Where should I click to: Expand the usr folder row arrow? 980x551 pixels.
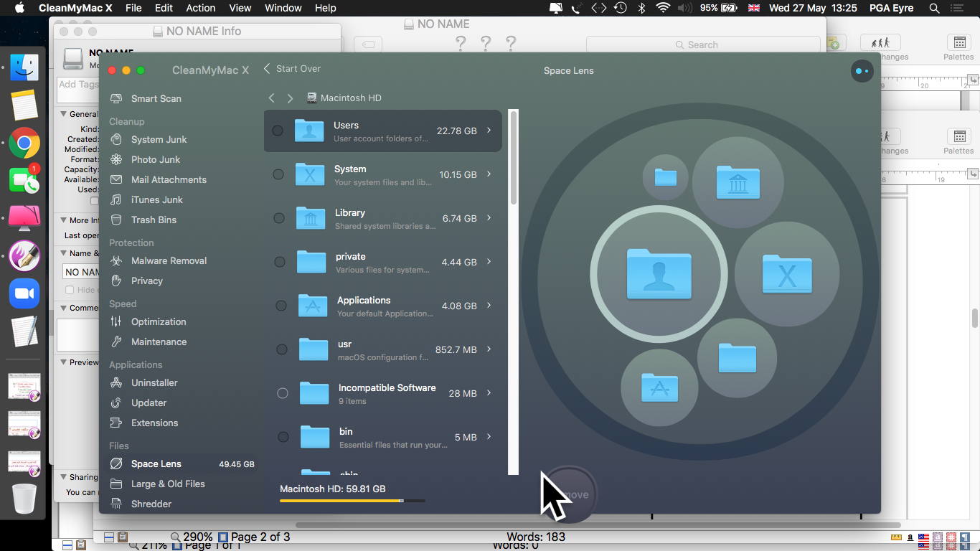489,349
